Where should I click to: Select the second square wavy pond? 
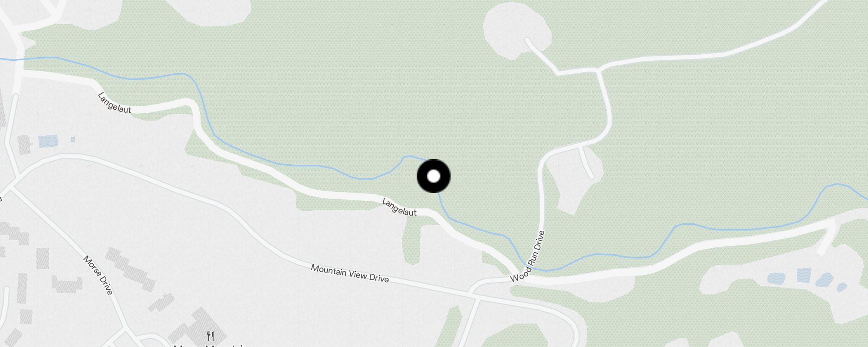coord(804,275)
